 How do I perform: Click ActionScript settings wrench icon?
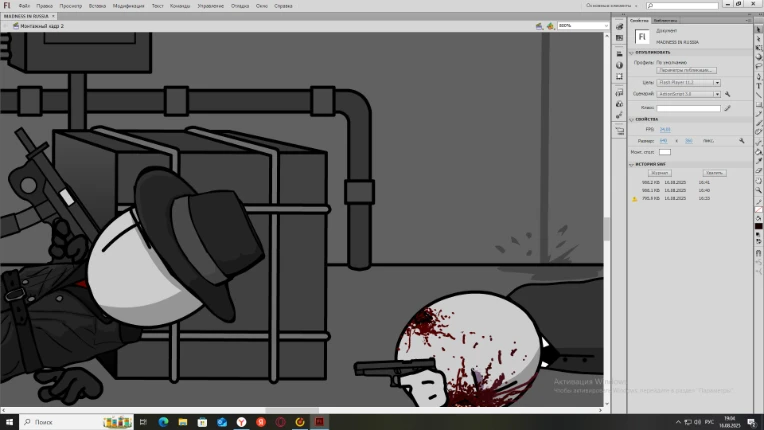tap(727, 94)
